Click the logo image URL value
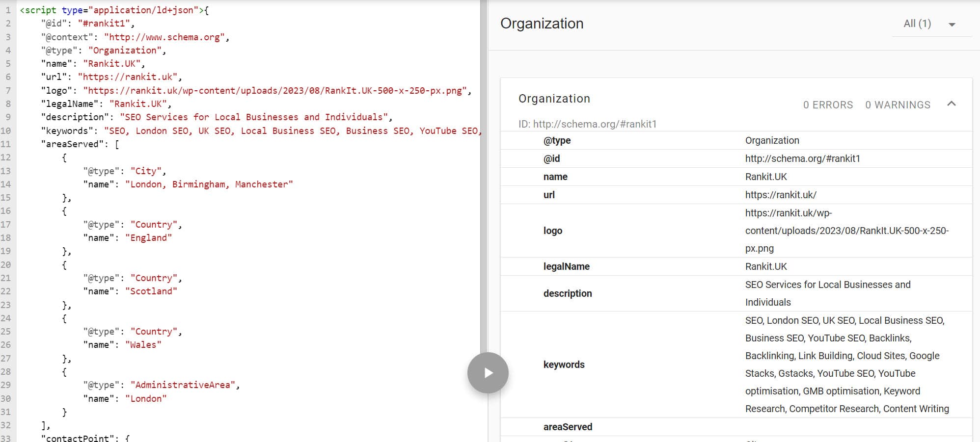Screen dimensions: 980x442 click(847, 231)
